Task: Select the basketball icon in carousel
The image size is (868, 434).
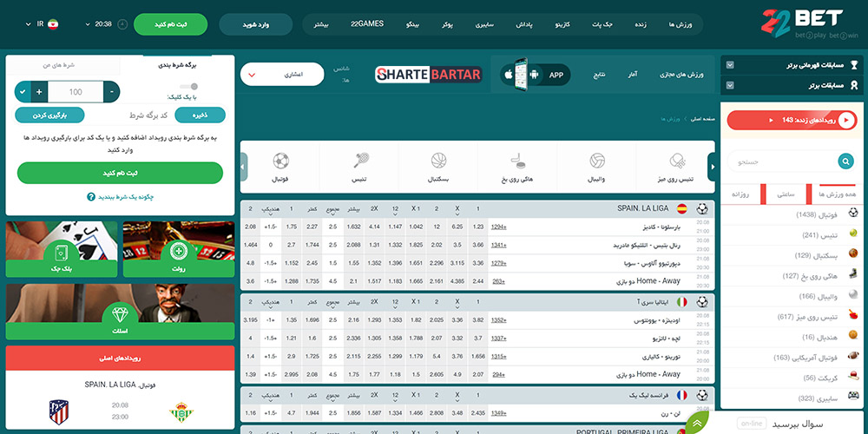Action: pos(439,161)
